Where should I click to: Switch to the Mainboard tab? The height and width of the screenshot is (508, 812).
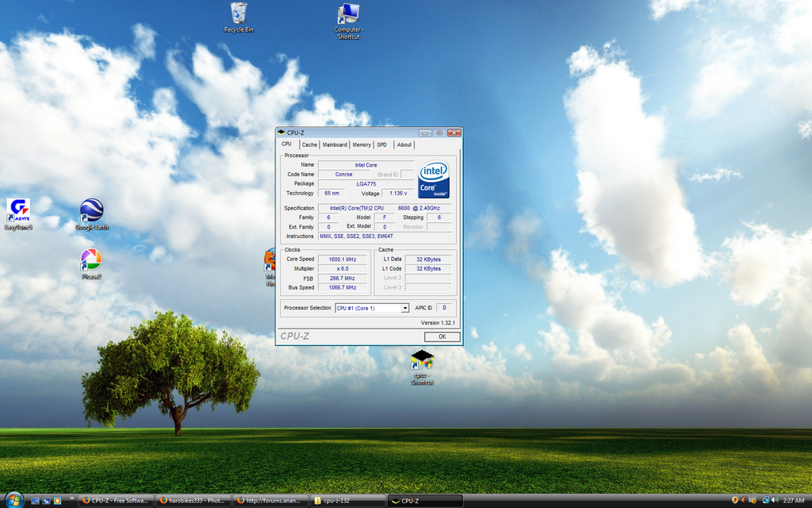click(335, 144)
